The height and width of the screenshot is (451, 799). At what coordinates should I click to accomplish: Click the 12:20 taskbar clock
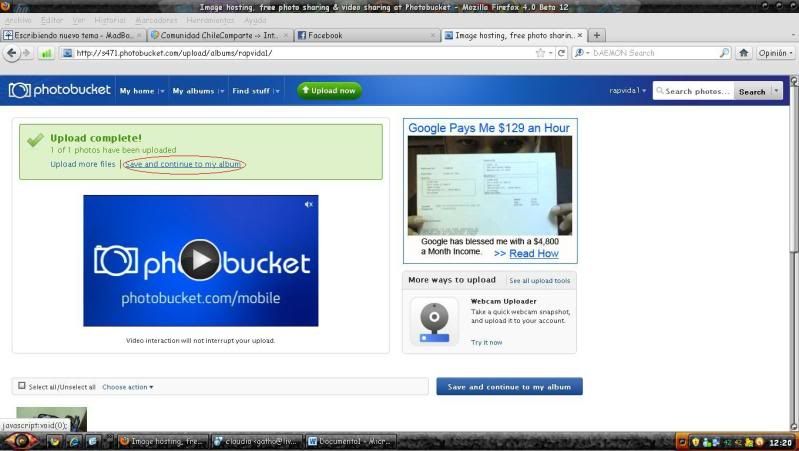[x=780, y=442]
